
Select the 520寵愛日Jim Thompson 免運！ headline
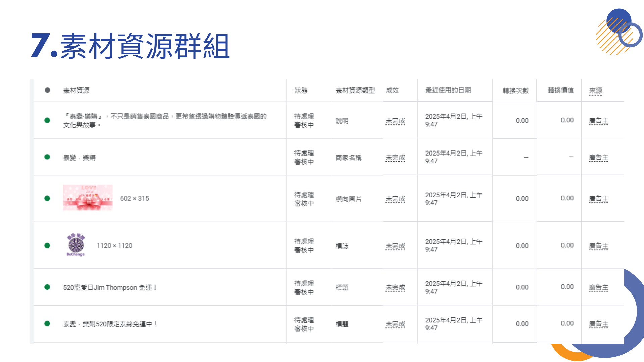point(110,288)
